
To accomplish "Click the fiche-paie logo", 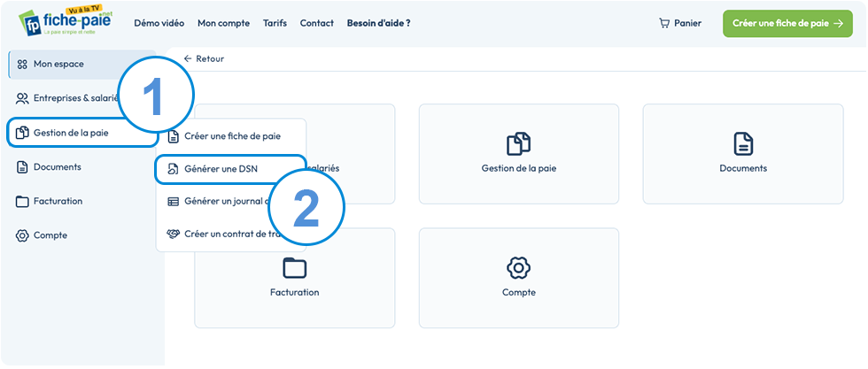I will (66, 22).
